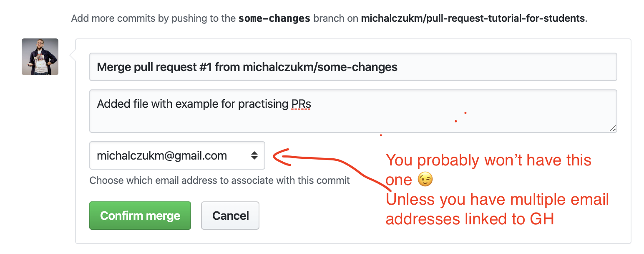The height and width of the screenshot is (254, 644).
Task: Click the winking emoji in the red note
Action: [425, 180]
